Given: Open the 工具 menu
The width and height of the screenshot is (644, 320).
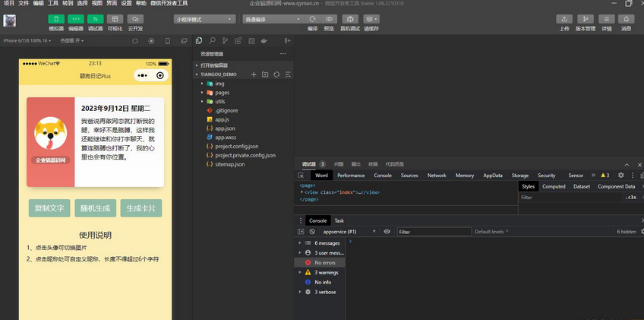Looking at the screenshot, I should [x=53, y=4].
